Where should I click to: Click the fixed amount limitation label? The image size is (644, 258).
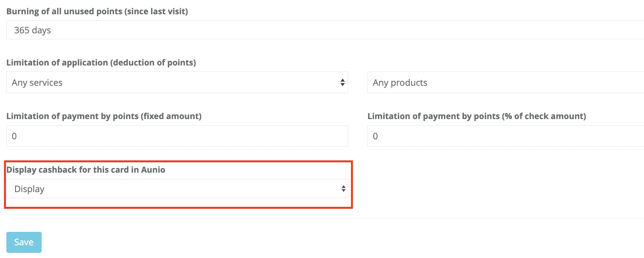(x=104, y=116)
